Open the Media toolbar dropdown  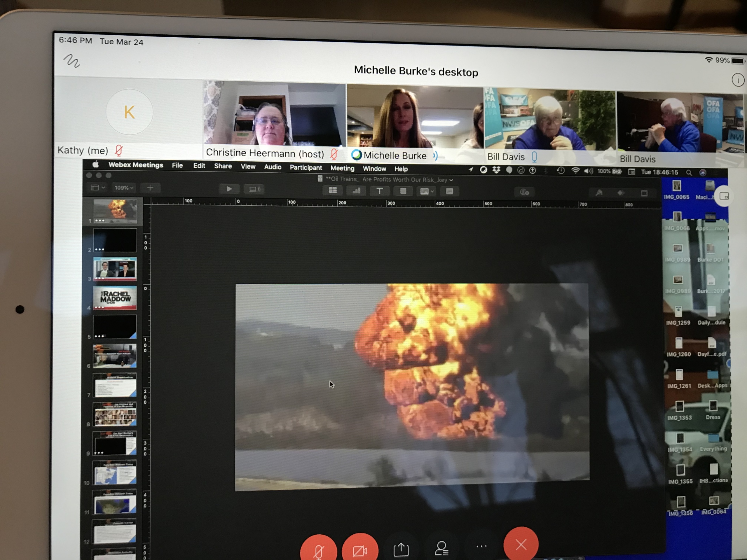(426, 191)
